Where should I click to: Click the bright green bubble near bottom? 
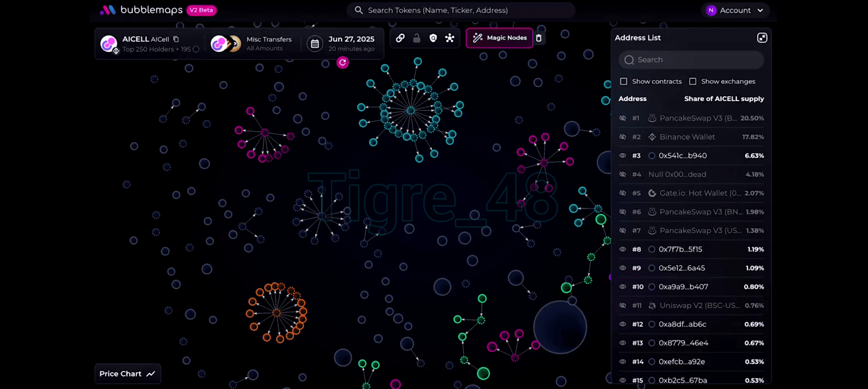pos(483,373)
